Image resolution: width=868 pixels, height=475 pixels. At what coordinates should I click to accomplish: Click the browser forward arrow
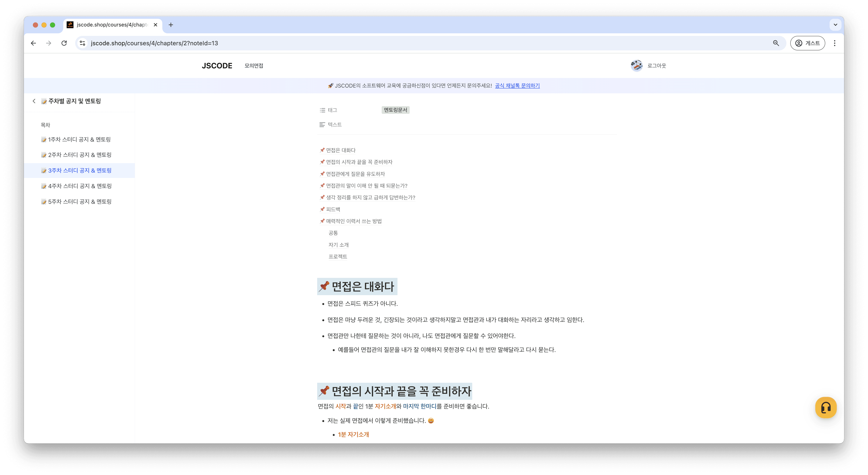coord(48,43)
